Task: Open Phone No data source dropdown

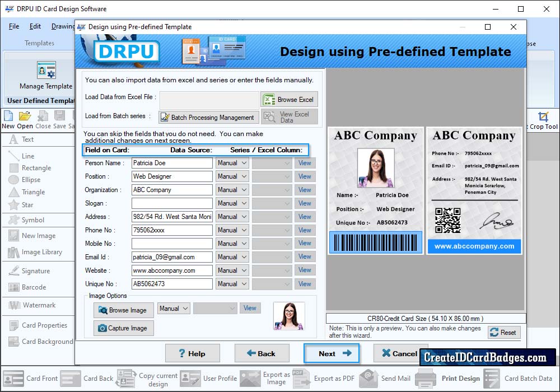Action: tap(232, 230)
